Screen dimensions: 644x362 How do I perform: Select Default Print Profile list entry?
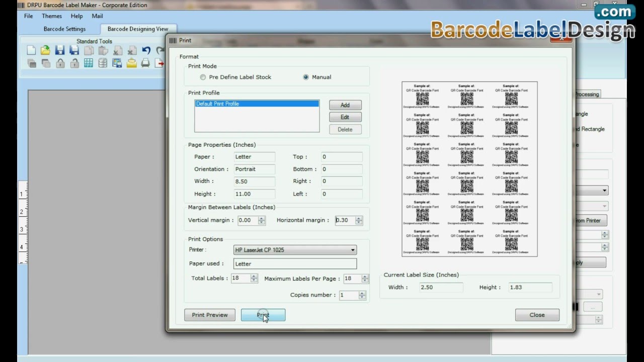pyautogui.click(x=257, y=104)
